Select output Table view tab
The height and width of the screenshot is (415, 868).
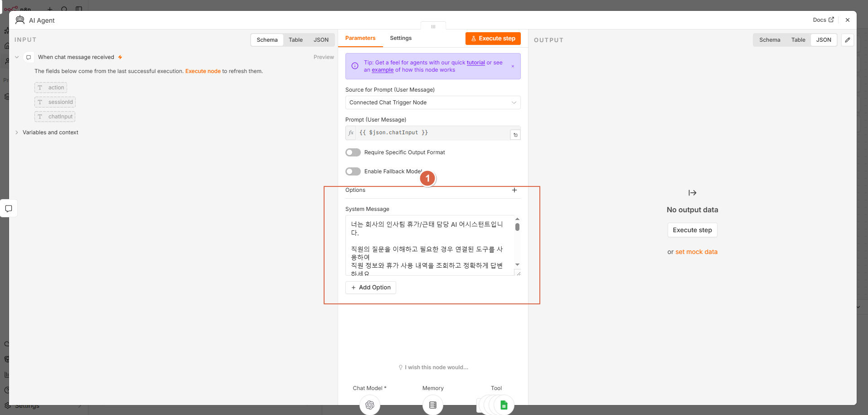[798, 40]
